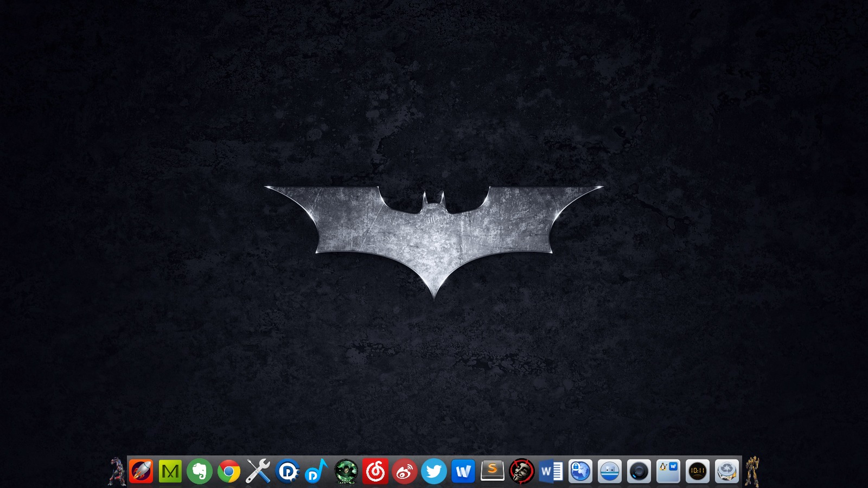Open the Guy Fawkes mask icon
The image size is (868, 488).
[522, 471]
